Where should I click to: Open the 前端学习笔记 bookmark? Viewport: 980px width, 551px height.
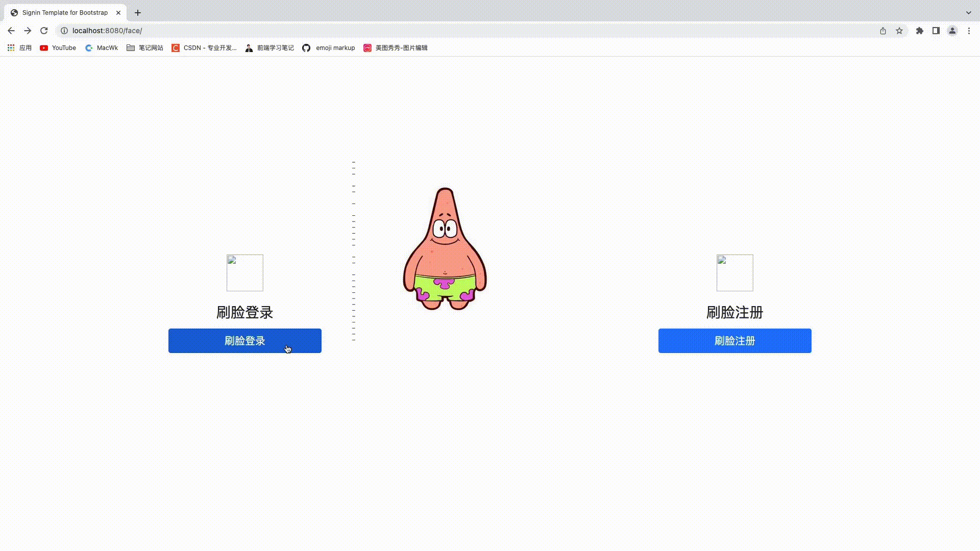coord(269,47)
